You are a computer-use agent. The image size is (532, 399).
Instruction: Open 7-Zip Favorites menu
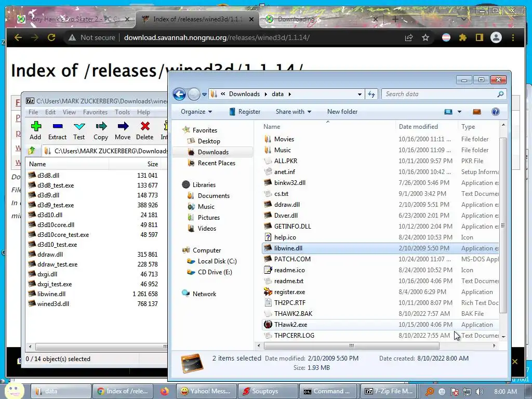click(96, 112)
